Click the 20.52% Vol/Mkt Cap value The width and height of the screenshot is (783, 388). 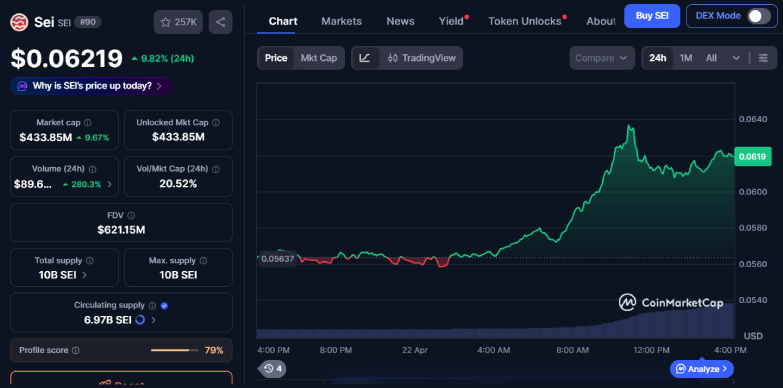tap(178, 184)
